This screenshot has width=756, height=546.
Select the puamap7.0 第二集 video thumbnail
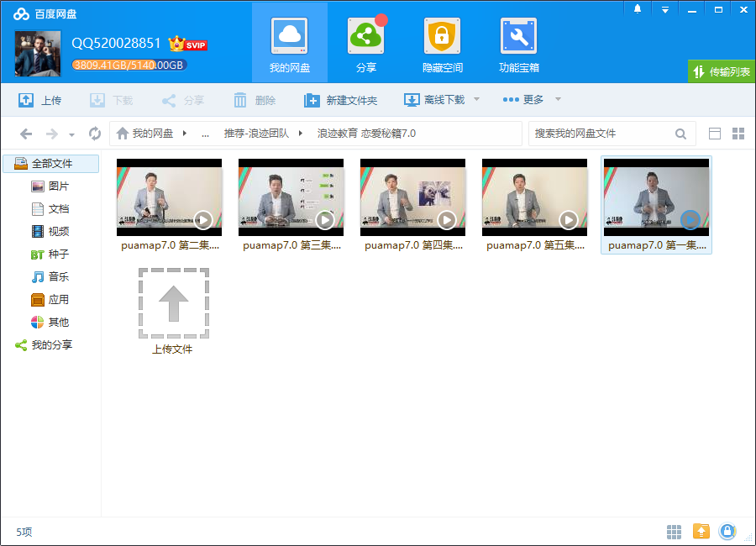[169, 197]
